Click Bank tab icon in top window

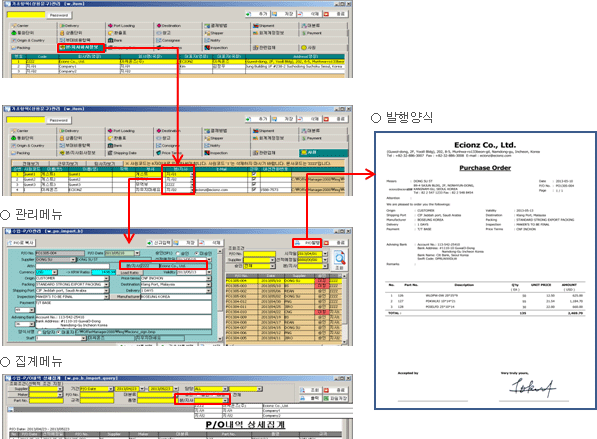(x=110, y=40)
